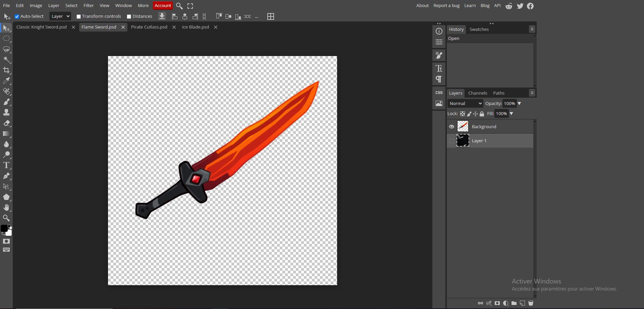Pick the Eraser tool
This screenshot has width=644, height=309.
[6, 123]
